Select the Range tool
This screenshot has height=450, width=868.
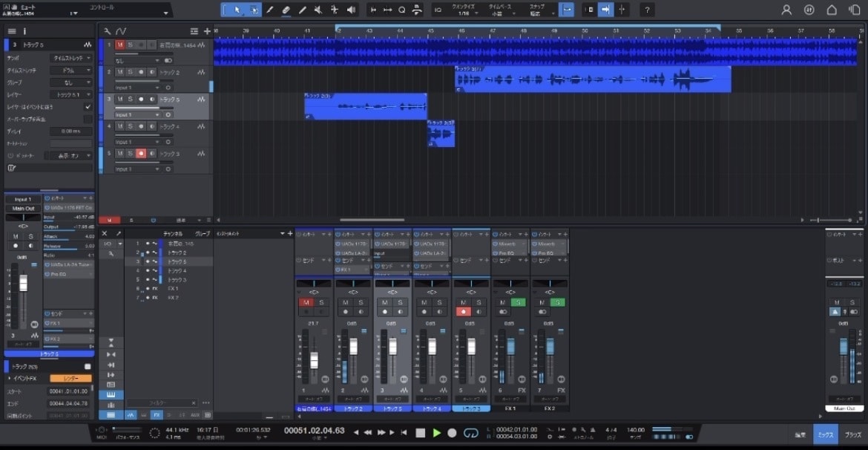coord(254,10)
